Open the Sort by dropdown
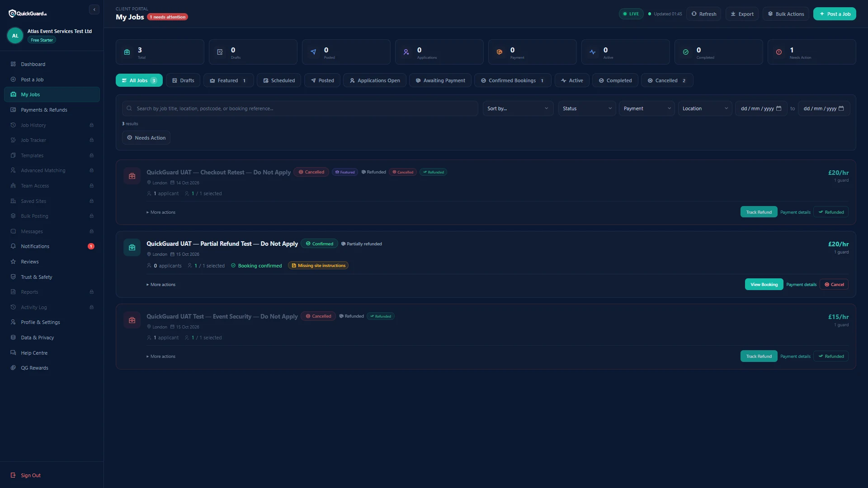The image size is (868, 488). [518, 108]
